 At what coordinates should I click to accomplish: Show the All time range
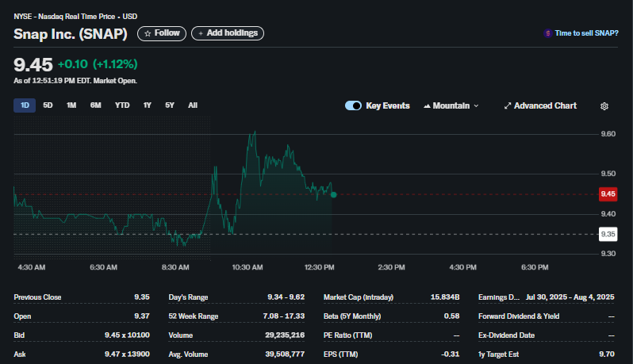click(193, 105)
